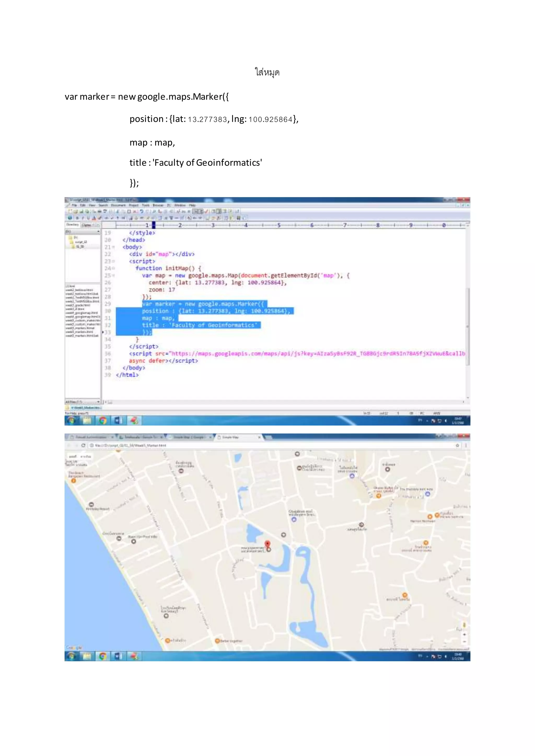This screenshot has width=535, height=756.
Task: Open the File menu in EditPlus
Action: (x=74, y=205)
